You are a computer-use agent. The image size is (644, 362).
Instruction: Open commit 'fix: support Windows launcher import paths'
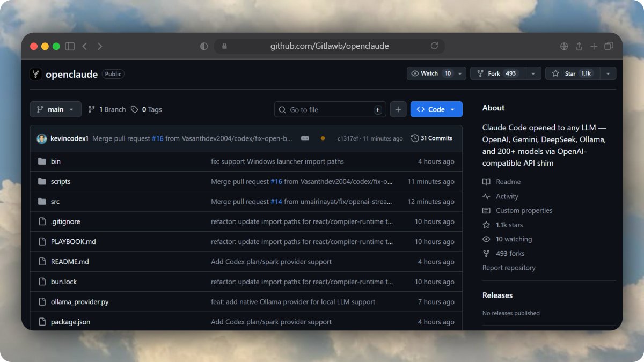(277, 161)
